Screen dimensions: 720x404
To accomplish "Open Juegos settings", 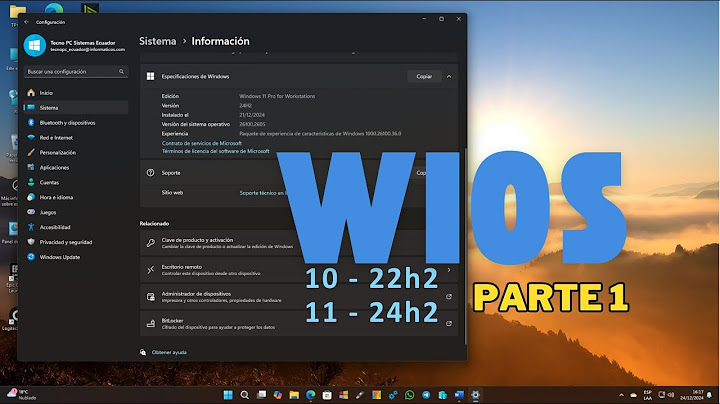I will pyautogui.click(x=76, y=213).
